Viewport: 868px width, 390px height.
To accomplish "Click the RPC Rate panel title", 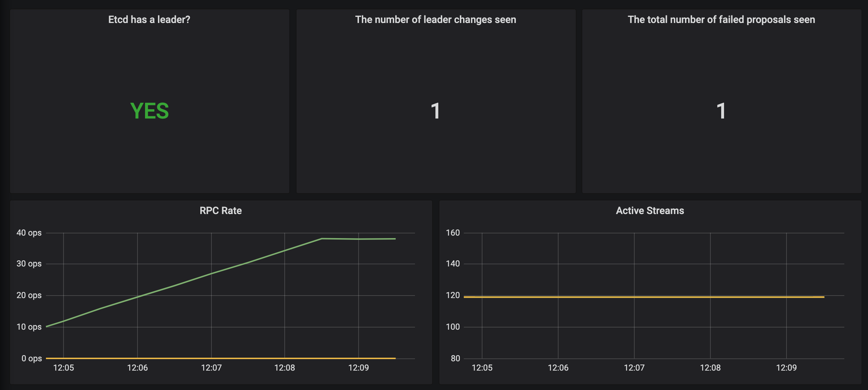I will point(220,211).
